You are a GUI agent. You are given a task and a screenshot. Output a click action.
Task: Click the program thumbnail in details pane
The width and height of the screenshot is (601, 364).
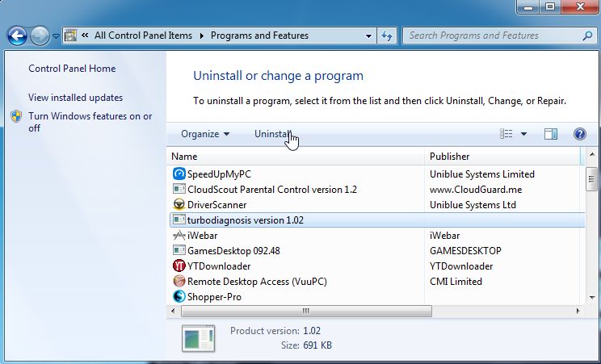(x=198, y=338)
